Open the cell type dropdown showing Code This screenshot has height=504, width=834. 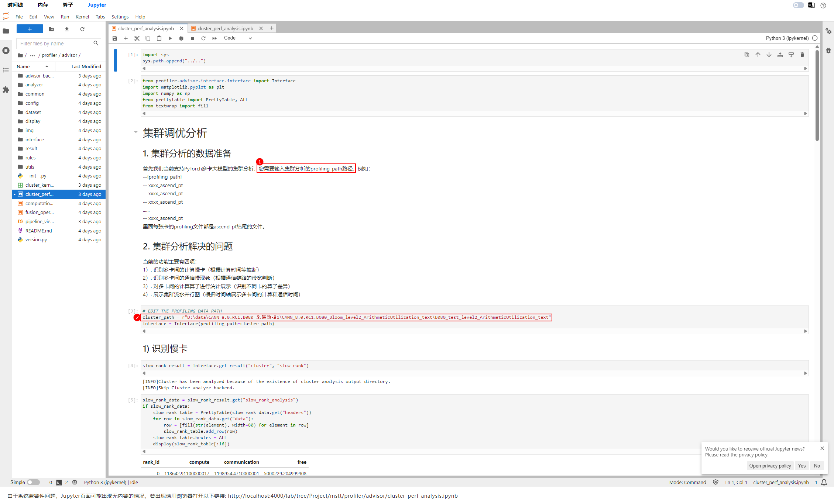[238, 38]
